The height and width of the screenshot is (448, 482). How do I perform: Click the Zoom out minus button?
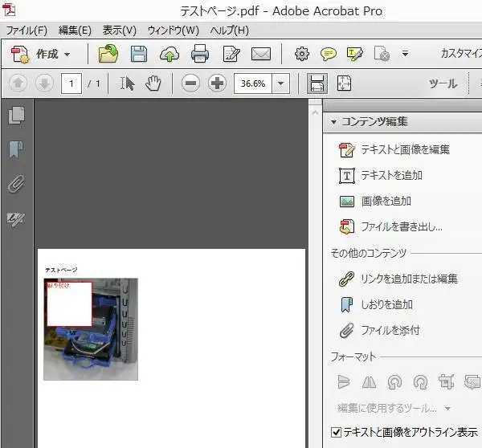coord(190,83)
